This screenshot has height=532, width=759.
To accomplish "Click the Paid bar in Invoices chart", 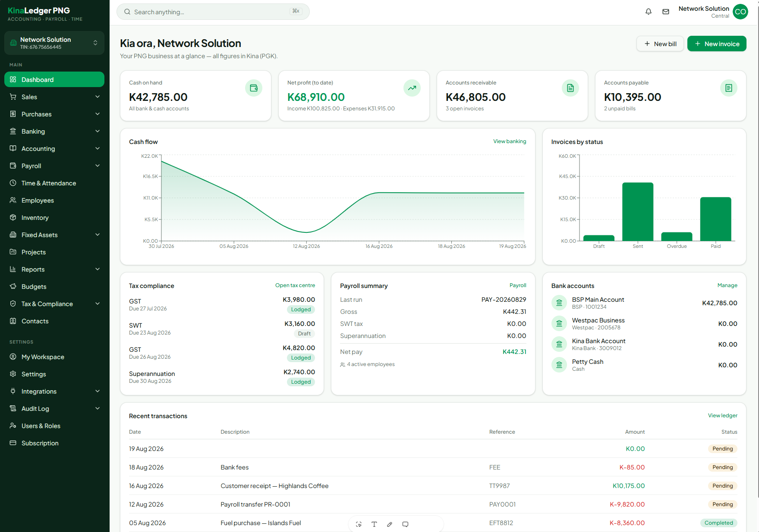I will (715, 219).
